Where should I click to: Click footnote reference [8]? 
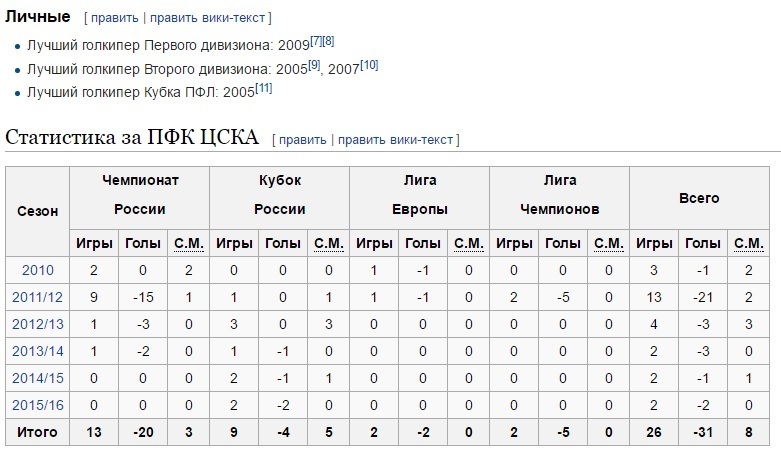pos(328,41)
